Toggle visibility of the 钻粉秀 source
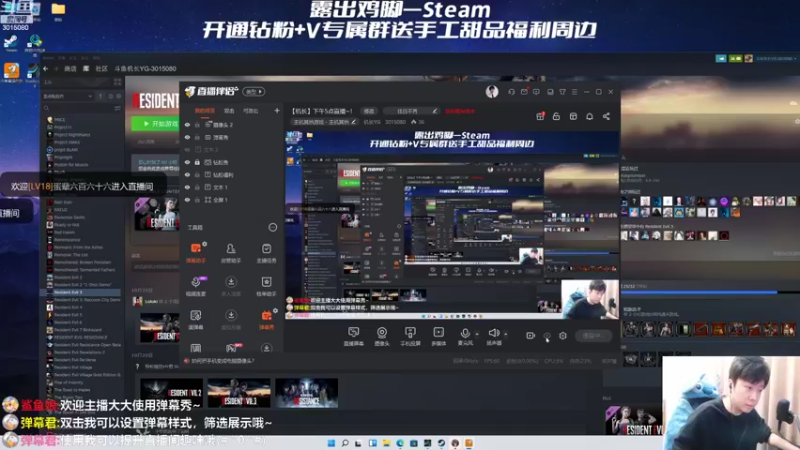The width and height of the screenshot is (800, 450). pos(187,162)
